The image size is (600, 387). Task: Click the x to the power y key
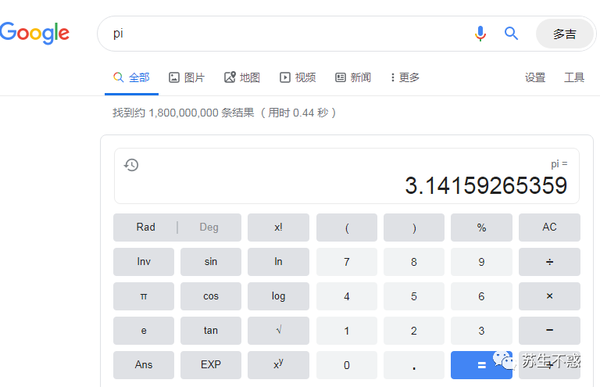pos(278,365)
